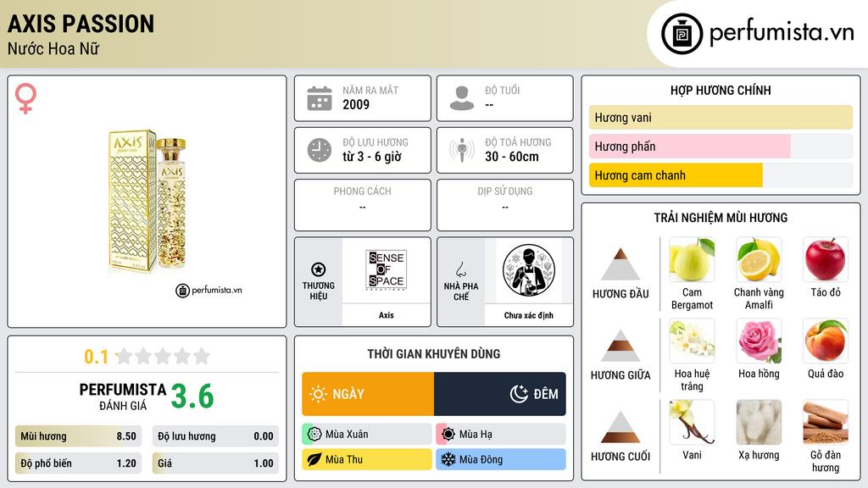This screenshot has height=488, width=868.
Task: Click the release year value 2009
Action: [356, 104]
